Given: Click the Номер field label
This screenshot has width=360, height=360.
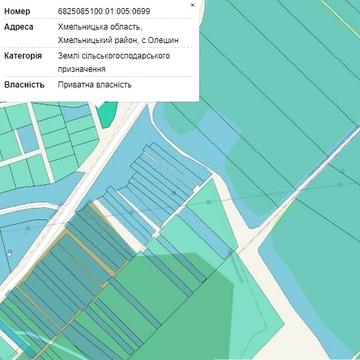Looking at the screenshot, I should [x=17, y=11].
